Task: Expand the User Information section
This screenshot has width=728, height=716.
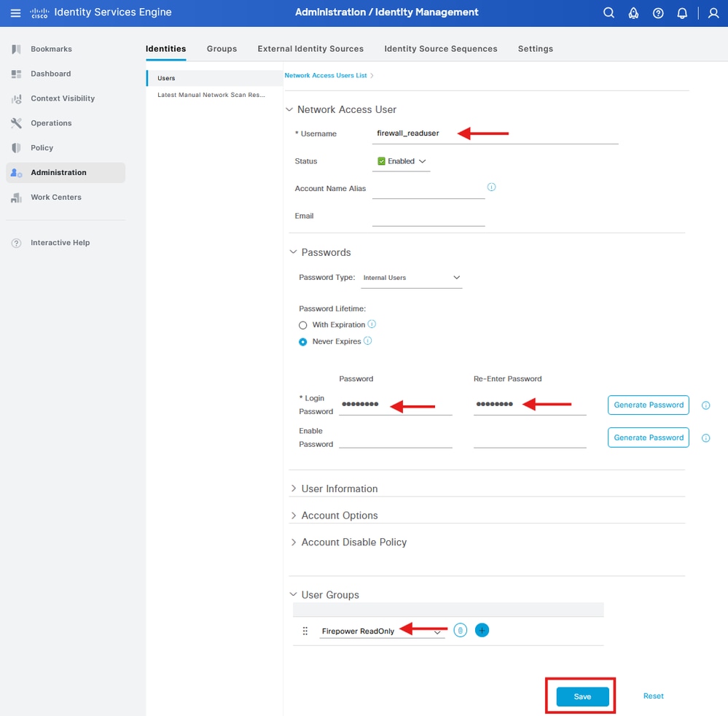Action: [x=294, y=489]
